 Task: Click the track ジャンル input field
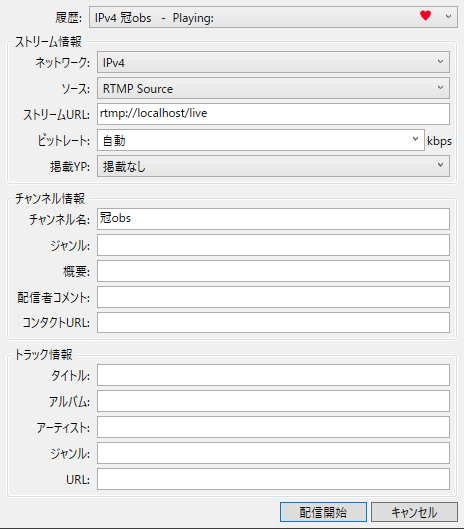(x=273, y=453)
